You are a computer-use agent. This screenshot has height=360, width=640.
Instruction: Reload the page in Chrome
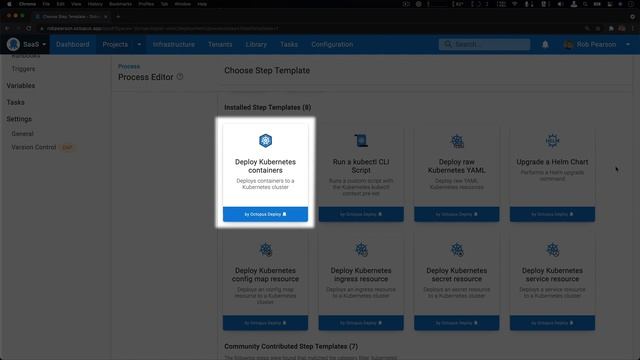click(x=28, y=28)
